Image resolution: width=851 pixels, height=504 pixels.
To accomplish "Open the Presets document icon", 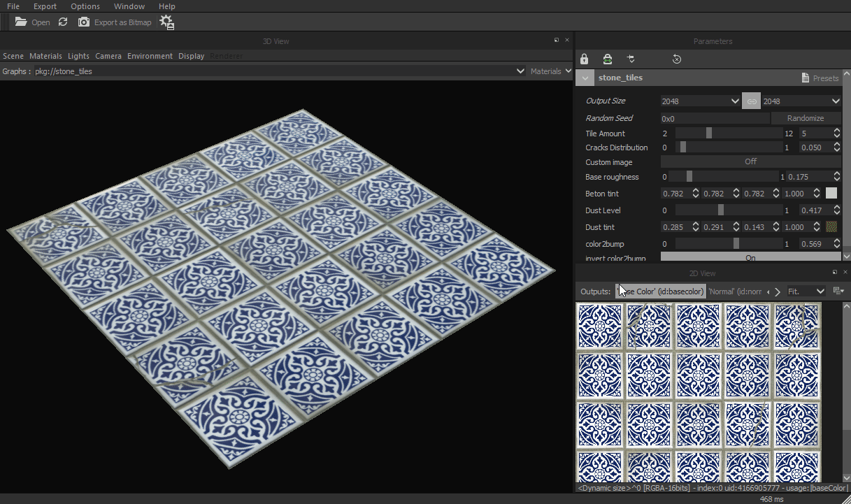I will (806, 78).
